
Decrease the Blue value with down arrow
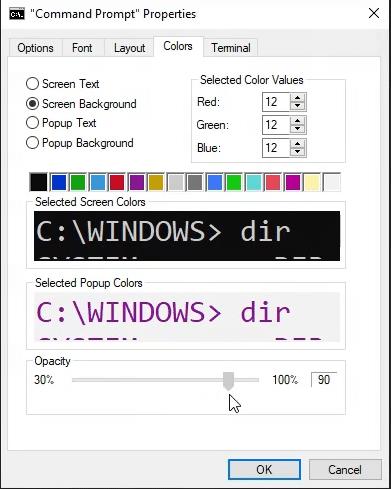(x=298, y=152)
